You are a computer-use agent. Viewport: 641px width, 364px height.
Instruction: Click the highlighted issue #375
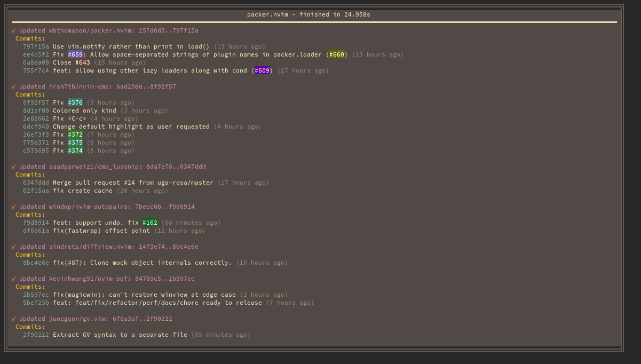(75, 143)
